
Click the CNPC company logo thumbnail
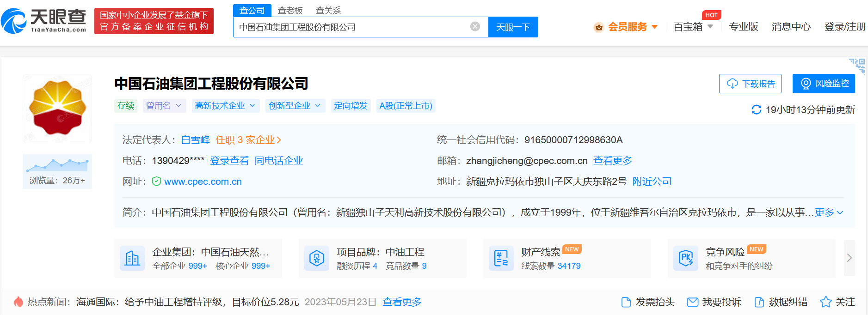[x=57, y=109]
